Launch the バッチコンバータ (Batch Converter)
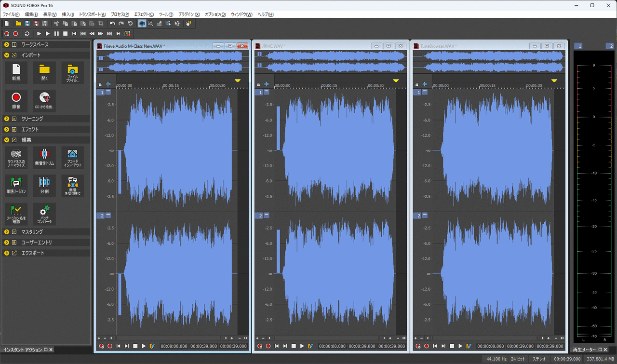The width and height of the screenshot is (617, 364). tap(44, 214)
